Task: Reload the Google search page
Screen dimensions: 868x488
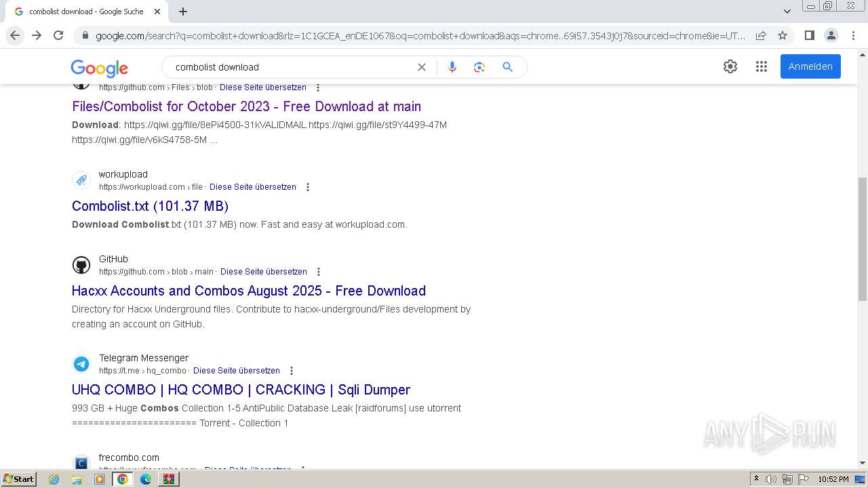Action: click(x=58, y=35)
